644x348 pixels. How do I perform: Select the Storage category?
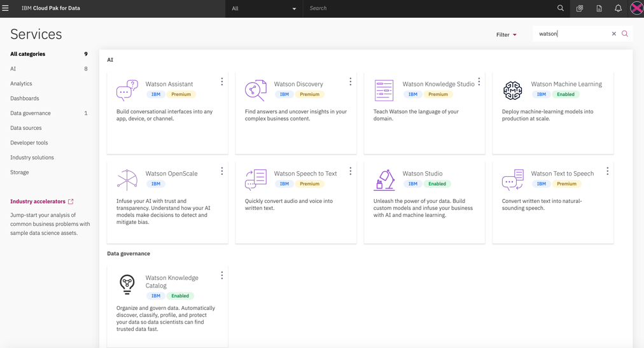(x=20, y=172)
